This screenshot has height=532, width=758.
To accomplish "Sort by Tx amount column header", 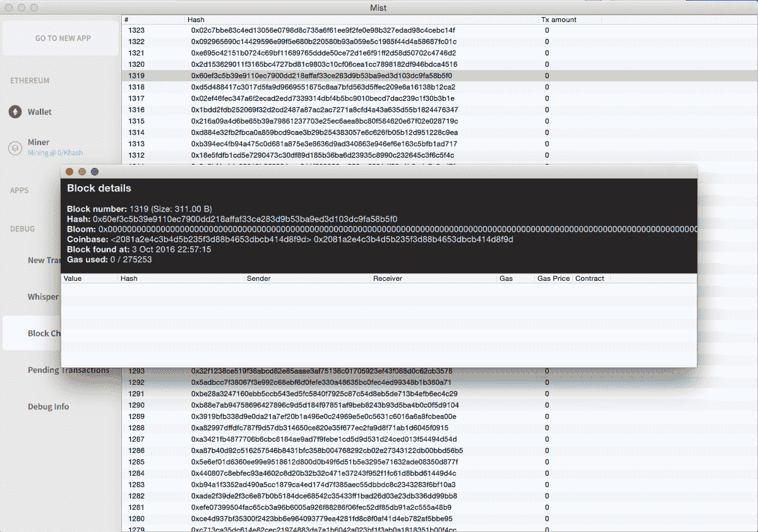I will [570, 20].
